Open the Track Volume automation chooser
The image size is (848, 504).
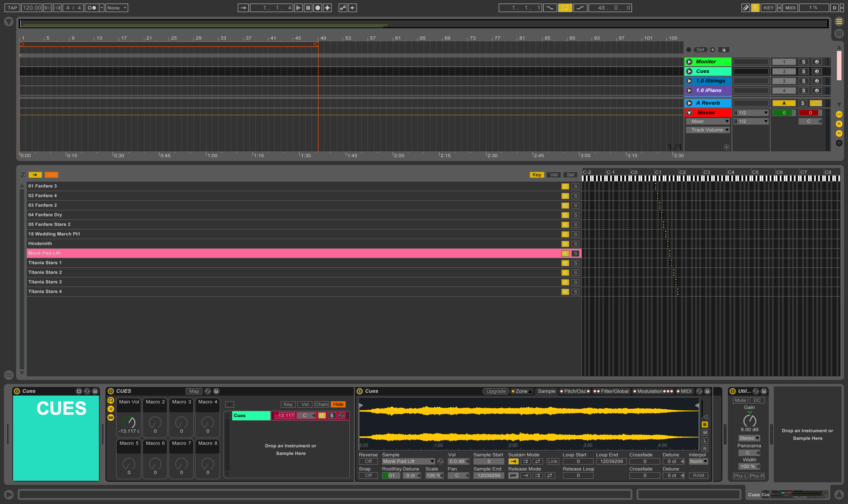click(x=708, y=130)
